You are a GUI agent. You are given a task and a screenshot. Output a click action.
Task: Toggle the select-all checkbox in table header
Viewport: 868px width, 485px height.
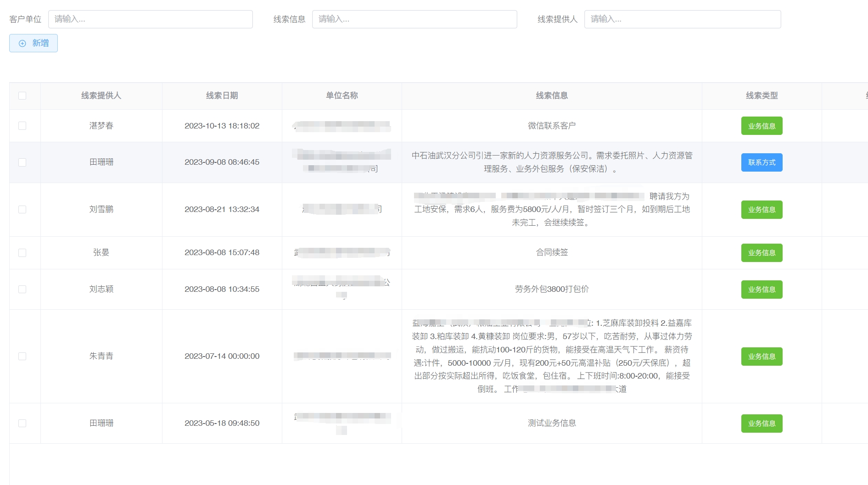(22, 96)
